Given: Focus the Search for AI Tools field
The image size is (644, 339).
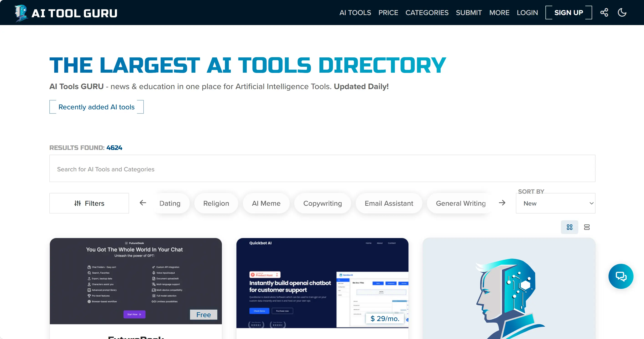Looking at the screenshot, I should coord(322,169).
